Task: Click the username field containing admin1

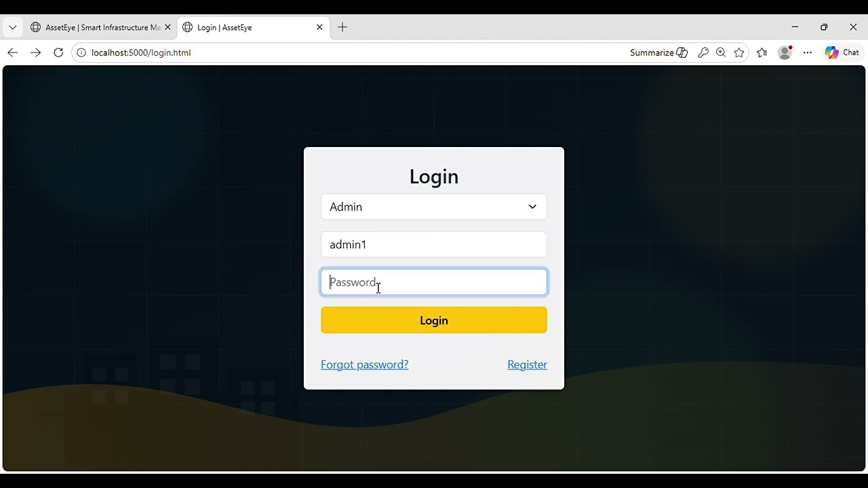Action: coord(434,245)
